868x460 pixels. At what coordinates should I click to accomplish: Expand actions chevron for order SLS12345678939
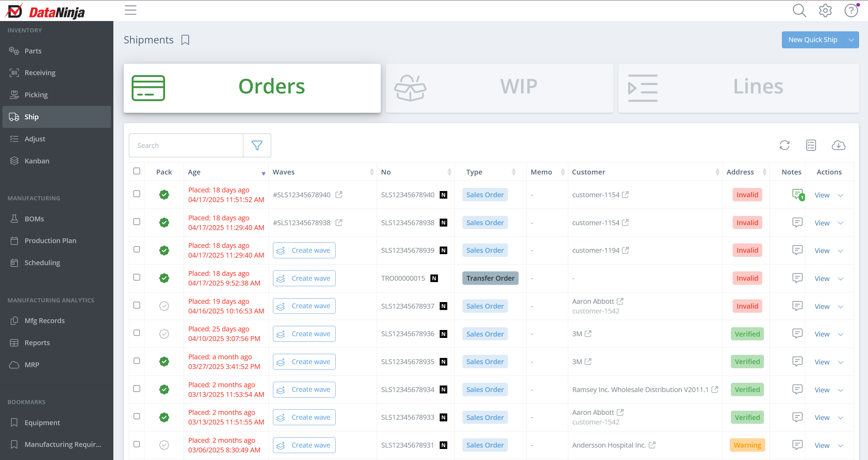pos(840,251)
